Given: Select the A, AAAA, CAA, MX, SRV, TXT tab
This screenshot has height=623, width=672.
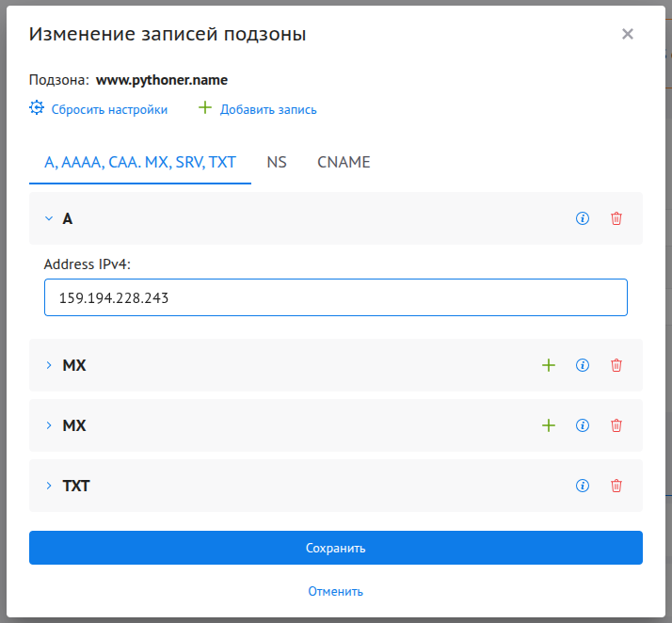Looking at the screenshot, I should pos(140,163).
